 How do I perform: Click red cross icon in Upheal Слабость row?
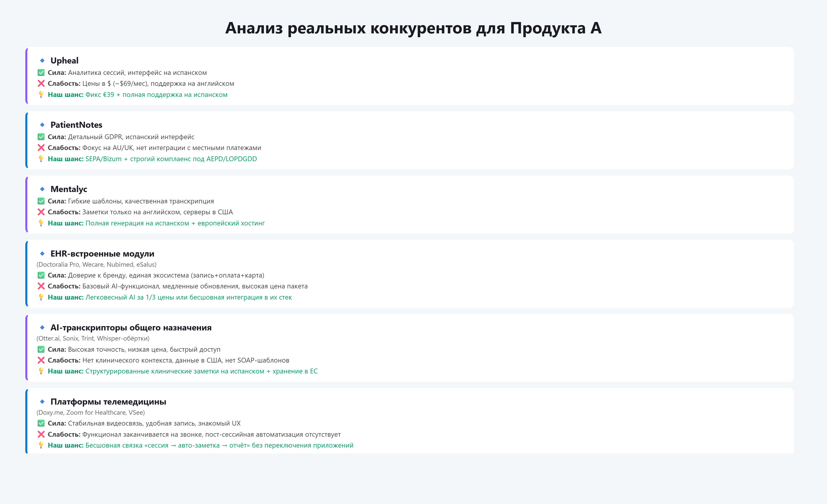41,83
